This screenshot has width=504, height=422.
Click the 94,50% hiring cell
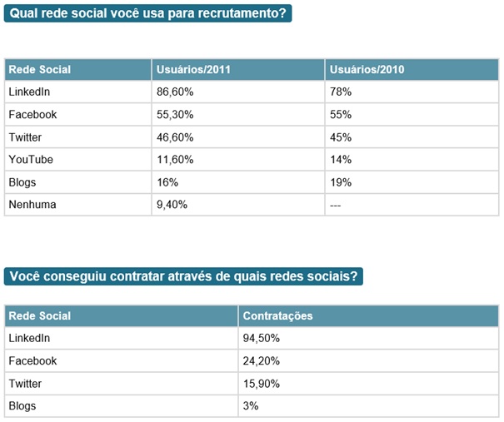pos(261,339)
